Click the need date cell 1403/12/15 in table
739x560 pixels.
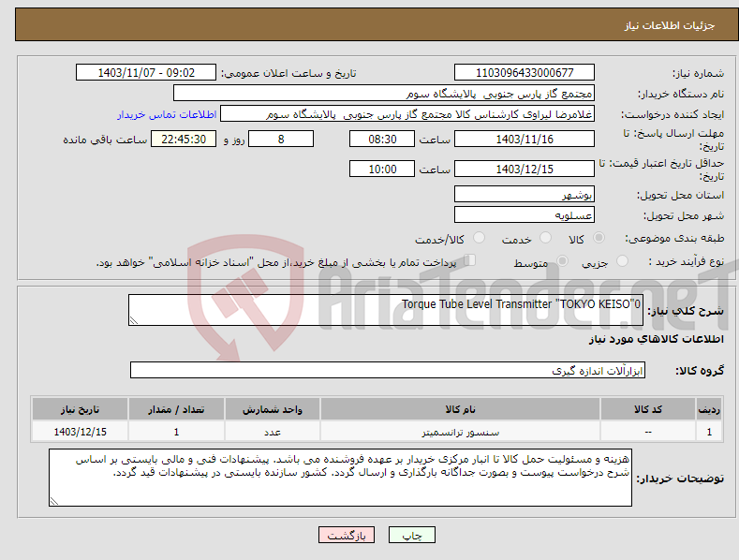[x=81, y=432]
